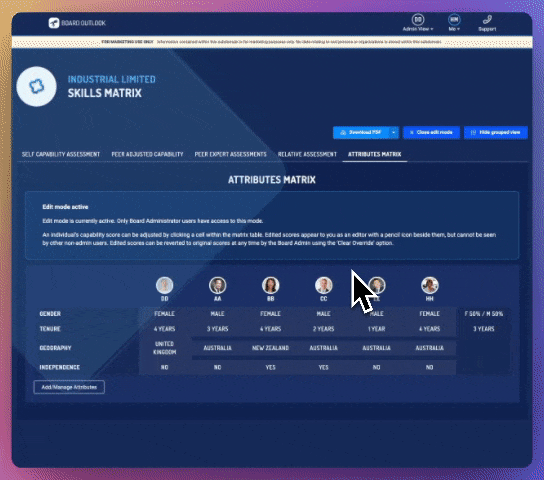Edit AA's Geography cell 'AUSTRALIA'
The height and width of the screenshot is (480, 544).
218,348
